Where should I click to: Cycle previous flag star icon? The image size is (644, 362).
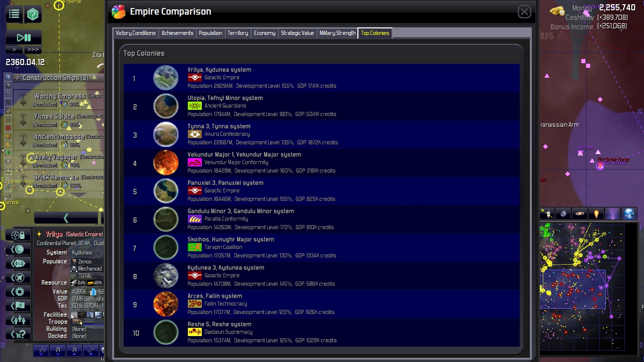point(18,306)
